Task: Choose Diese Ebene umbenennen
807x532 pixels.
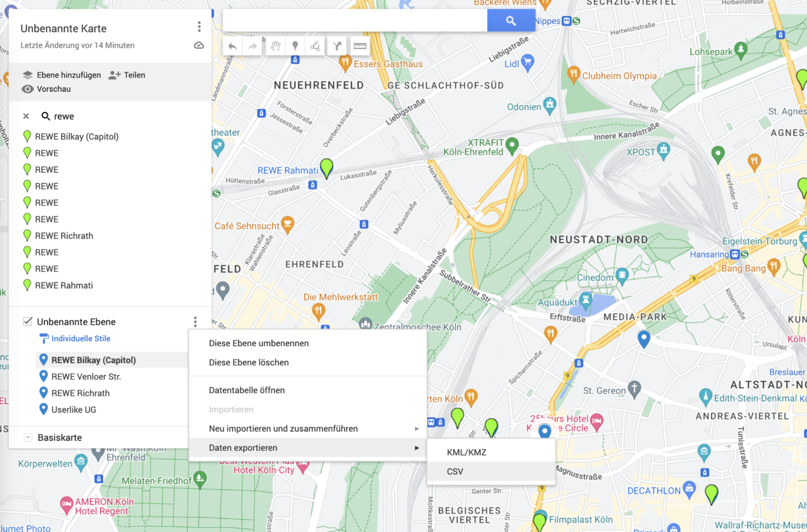Action: (x=308, y=343)
